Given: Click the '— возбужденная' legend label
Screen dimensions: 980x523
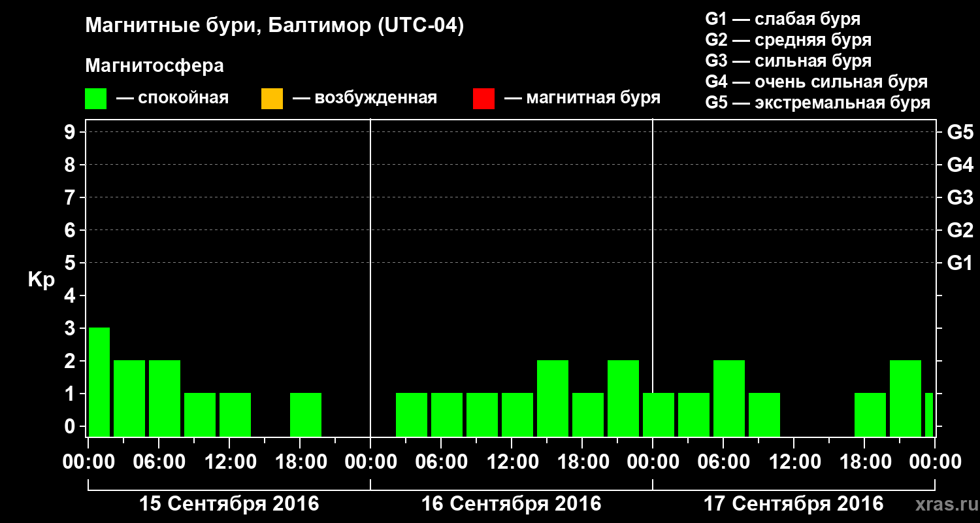Looking at the screenshot, I should (x=365, y=99).
